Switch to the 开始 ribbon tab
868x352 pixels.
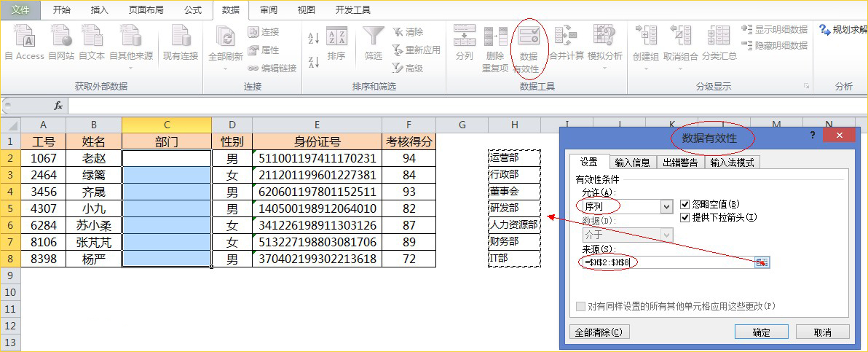(x=61, y=10)
